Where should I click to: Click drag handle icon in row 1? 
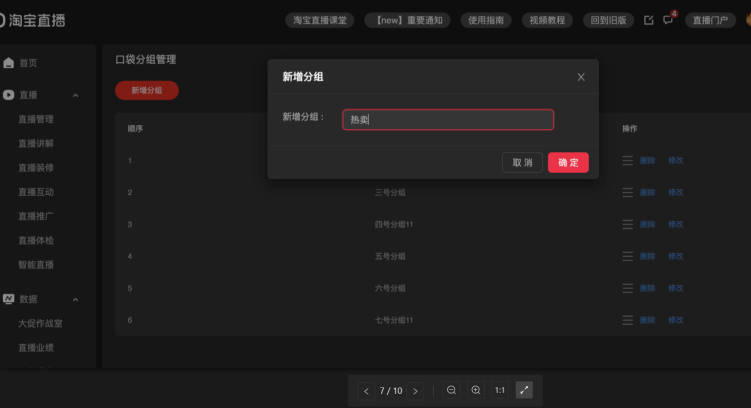pos(627,160)
